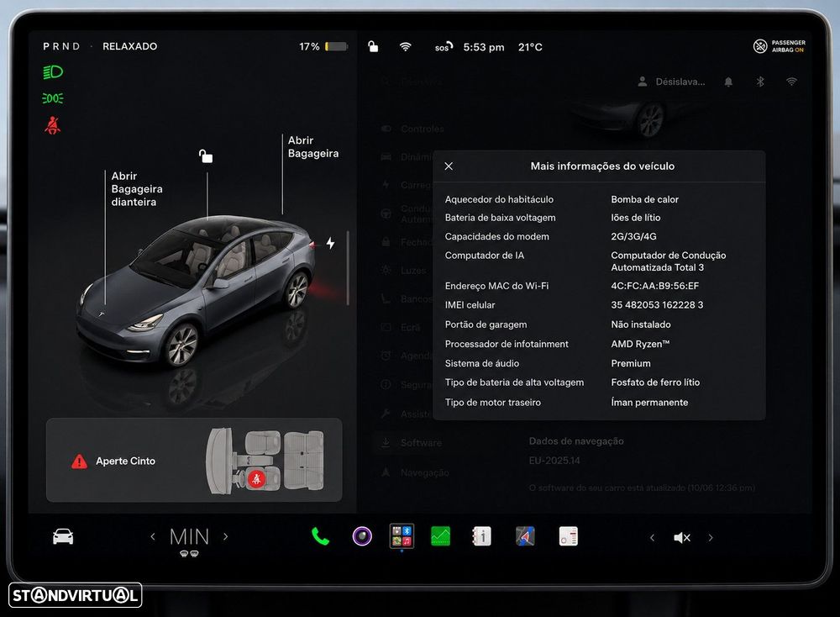This screenshot has width=840, height=617.
Task: Tap the Bluetooth icon in settings header
Action: 760,82
